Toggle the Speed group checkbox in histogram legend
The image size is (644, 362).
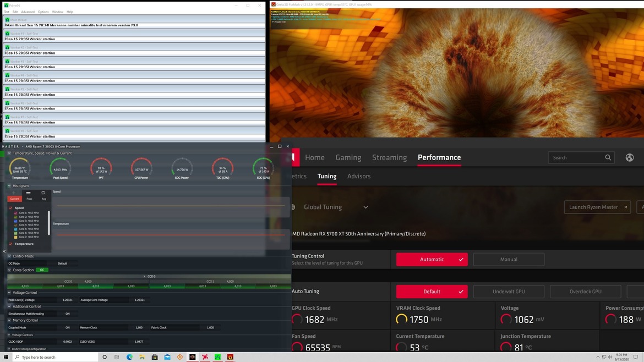click(10, 208)
